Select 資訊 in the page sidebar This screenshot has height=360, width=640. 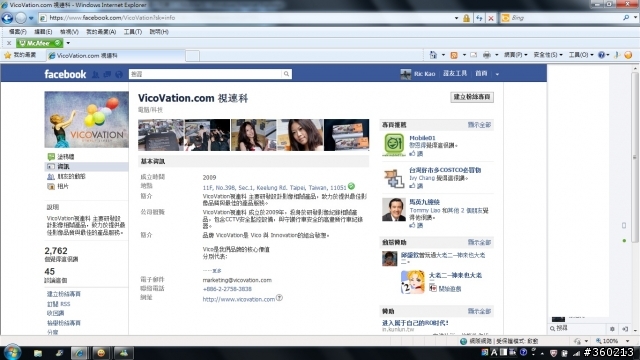pos(63,167)
